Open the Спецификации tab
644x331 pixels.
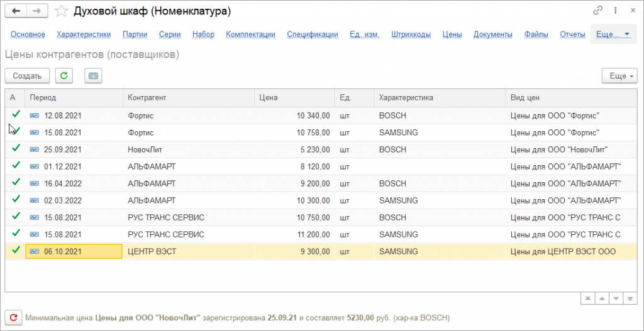coord(313,35)
